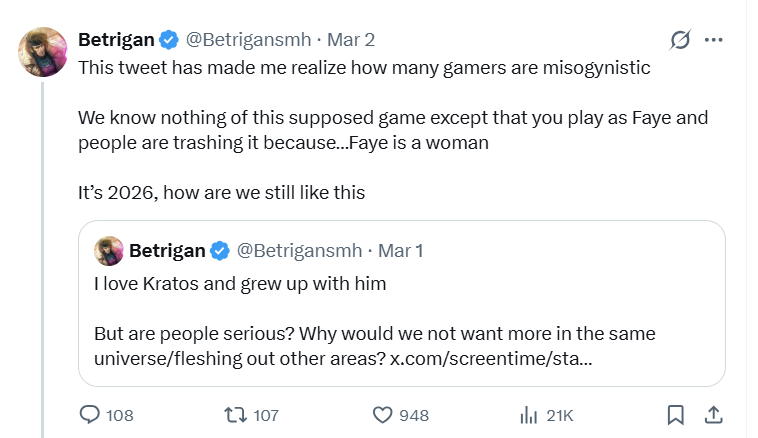Open the Mar 2 timestamp link
Viewport: 758px width, 438px height.
coord(352,40)
